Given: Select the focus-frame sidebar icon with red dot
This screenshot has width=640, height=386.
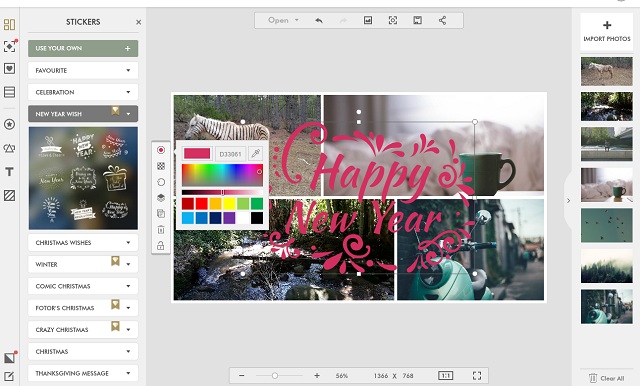Looking at the screenshot, I should point(9,46).
